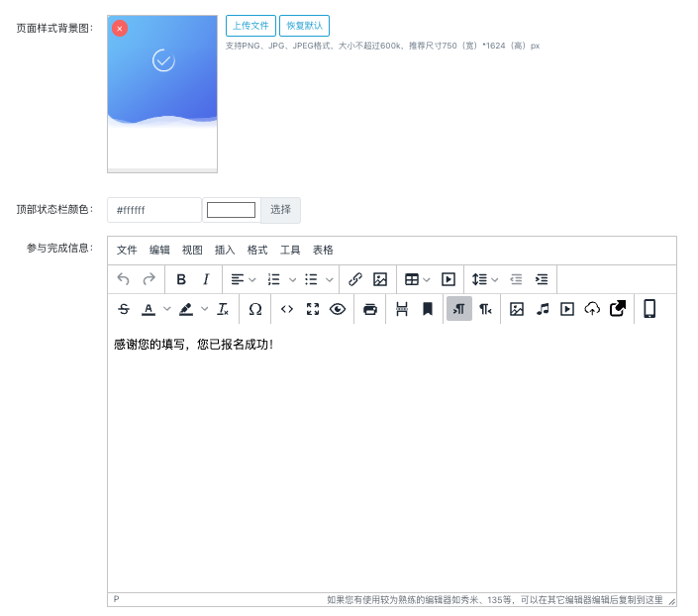Click the 上传文件 button
The height and width of the screenshot is (616, 698).
(x=250, y=26)
